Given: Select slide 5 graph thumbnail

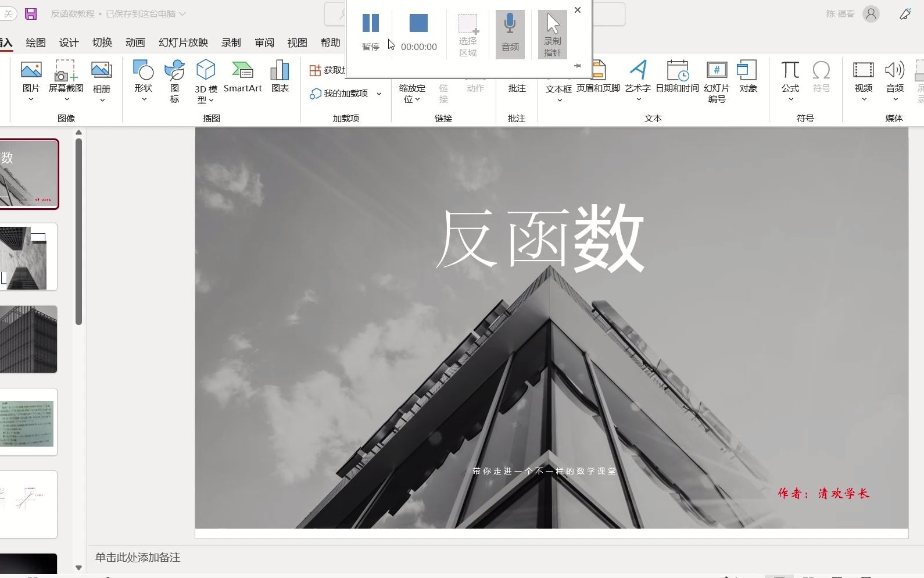Looking at the screenshot, I should (x=28, y=504).
